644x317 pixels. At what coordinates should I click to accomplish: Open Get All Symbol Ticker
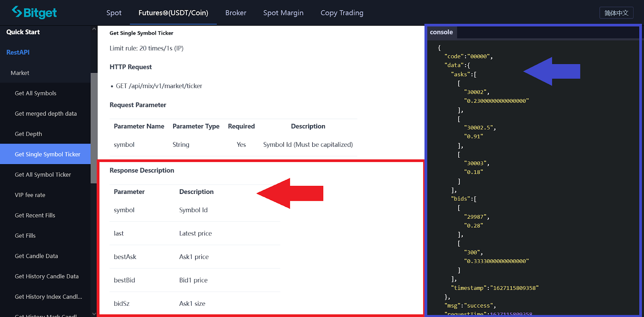(43, 175)
